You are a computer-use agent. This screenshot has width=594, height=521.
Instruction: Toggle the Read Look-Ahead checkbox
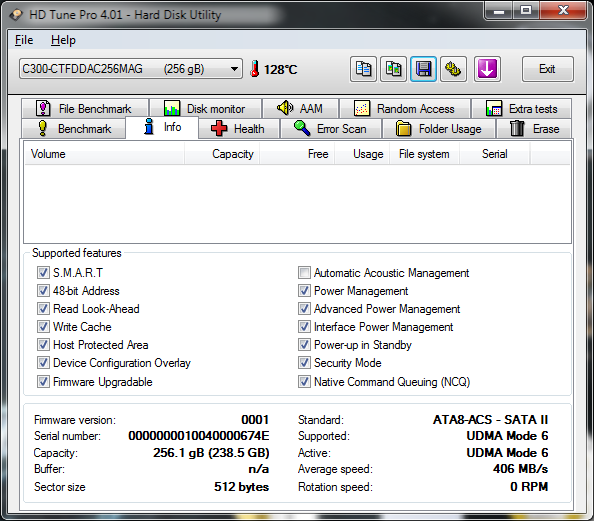[x=43, y=308]
